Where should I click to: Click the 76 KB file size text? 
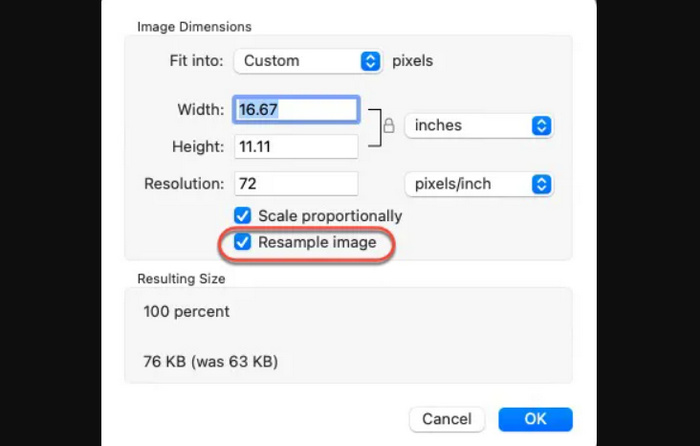click(x=164, y=361)
